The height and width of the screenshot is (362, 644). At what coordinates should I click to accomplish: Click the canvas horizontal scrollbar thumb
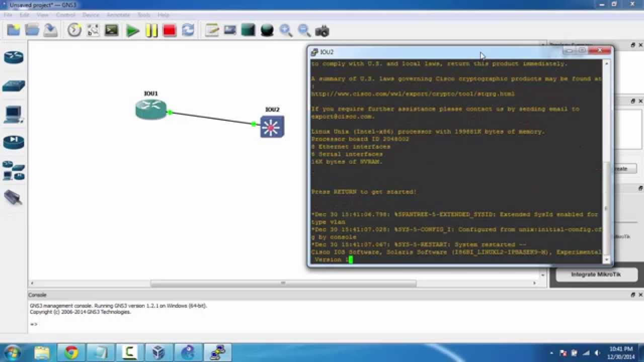[x=283, y=283]
